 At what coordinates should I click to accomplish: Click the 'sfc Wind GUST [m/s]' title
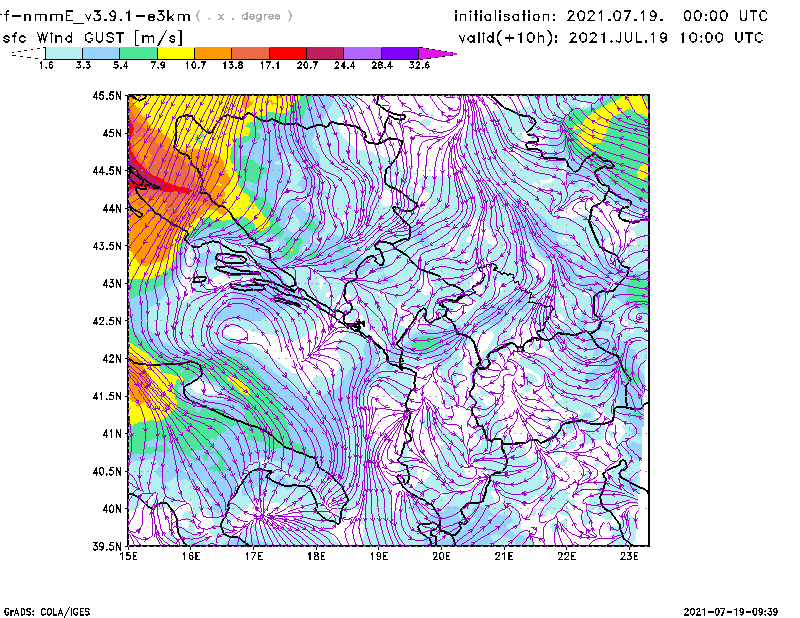(x=92, y=38)
